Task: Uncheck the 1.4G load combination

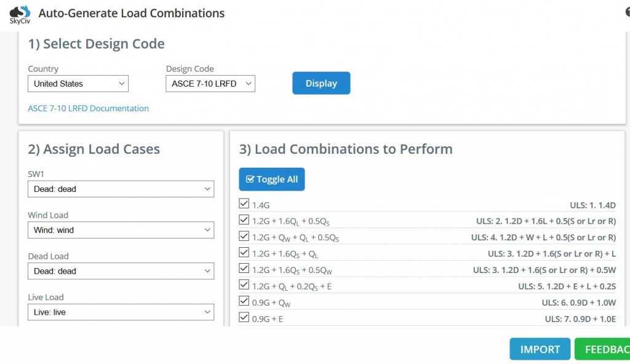Action: pyautogui.click(x=244, y=204)
